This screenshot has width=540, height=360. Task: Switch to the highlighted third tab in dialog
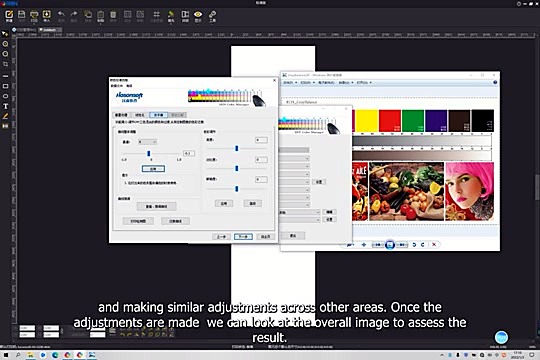158,115
